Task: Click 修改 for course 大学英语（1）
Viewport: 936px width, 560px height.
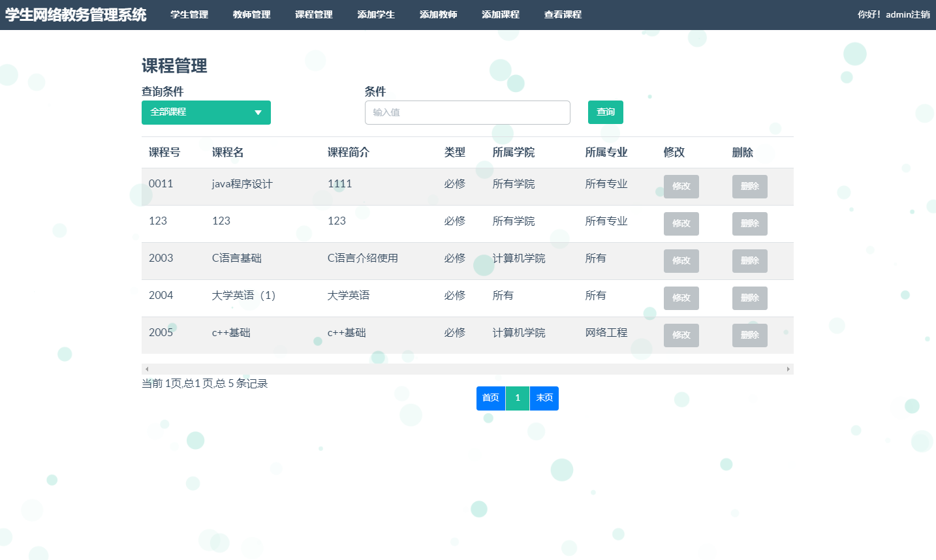Action: pos(681,298)
